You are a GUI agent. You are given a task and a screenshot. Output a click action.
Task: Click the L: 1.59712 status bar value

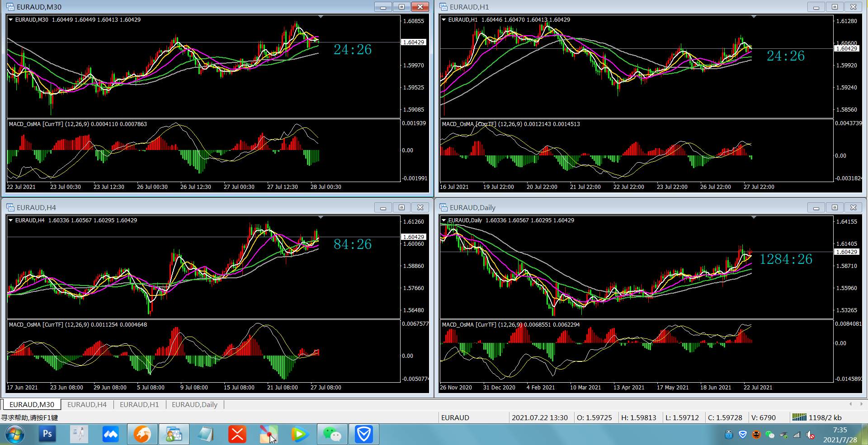point(682,417)
